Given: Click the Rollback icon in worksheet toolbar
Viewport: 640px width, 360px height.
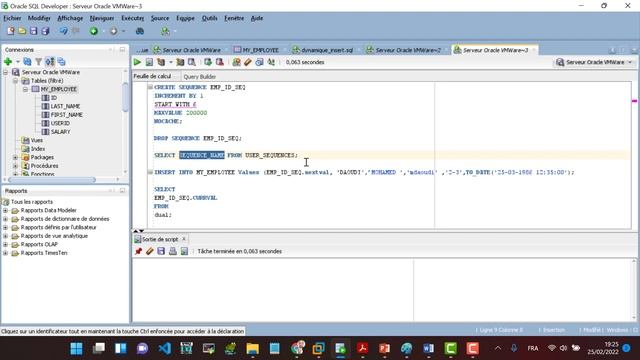Looking at the screenshot, I should click(220, 62).
